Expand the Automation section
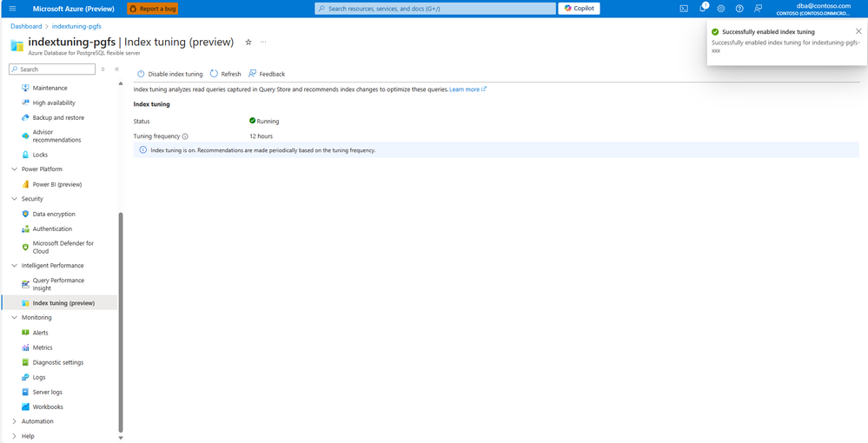 tap(15, 421)
